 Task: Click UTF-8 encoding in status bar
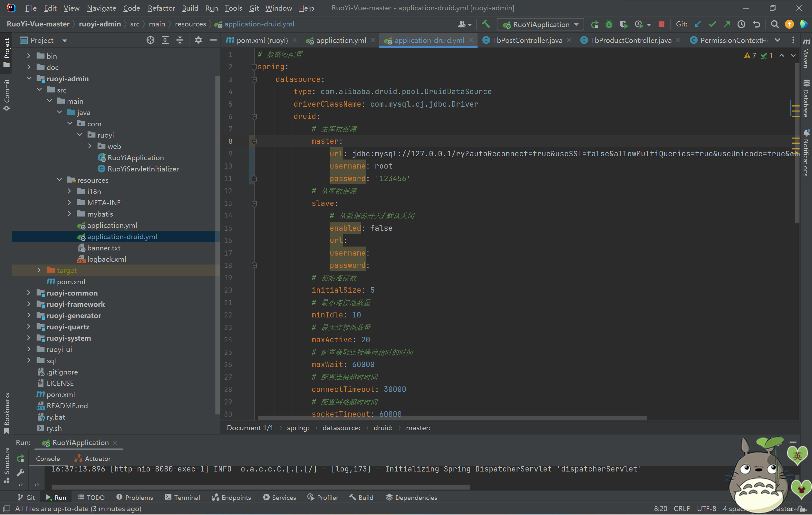tap(706, 509)
